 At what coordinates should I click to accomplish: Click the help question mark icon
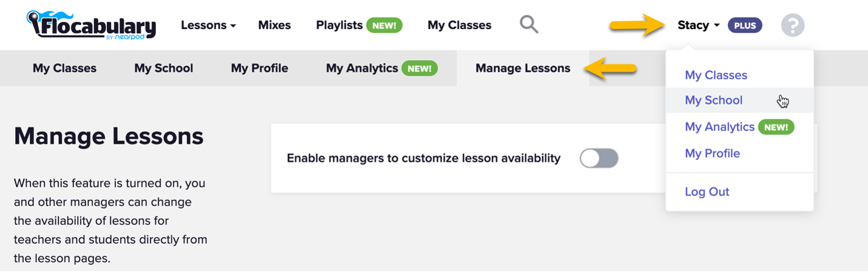(792, 25)
